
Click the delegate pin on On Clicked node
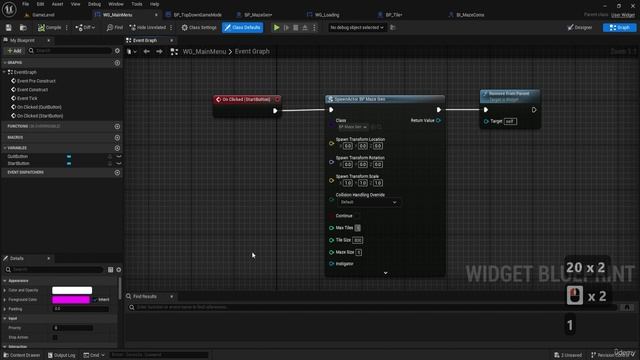(278, 99)
